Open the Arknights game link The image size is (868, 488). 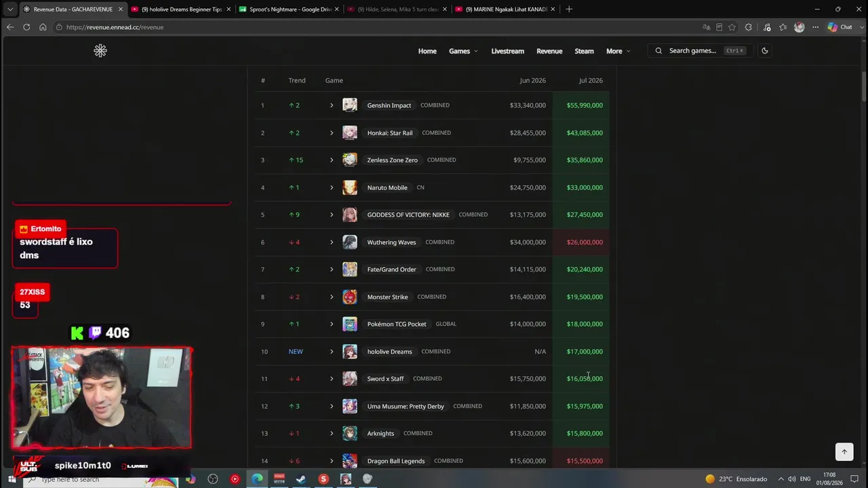(380, 434)
